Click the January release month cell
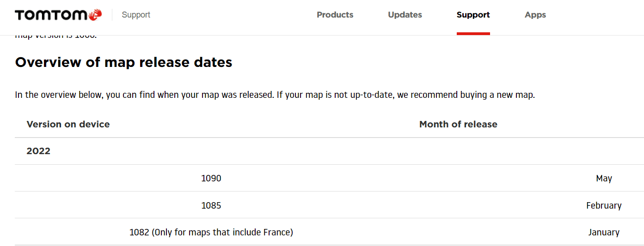The width and height of the screenshot is (644, 246). click(604, 232)
